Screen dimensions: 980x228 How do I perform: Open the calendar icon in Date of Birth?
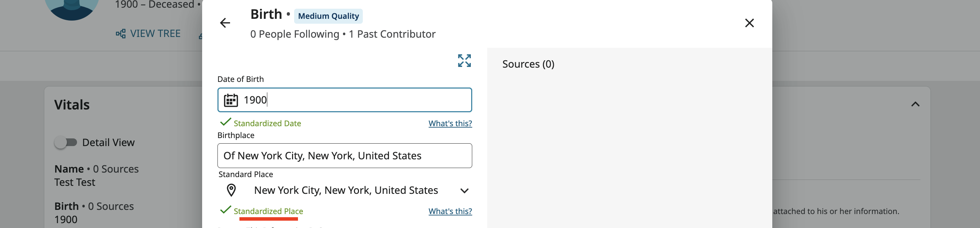pos(231,100)
